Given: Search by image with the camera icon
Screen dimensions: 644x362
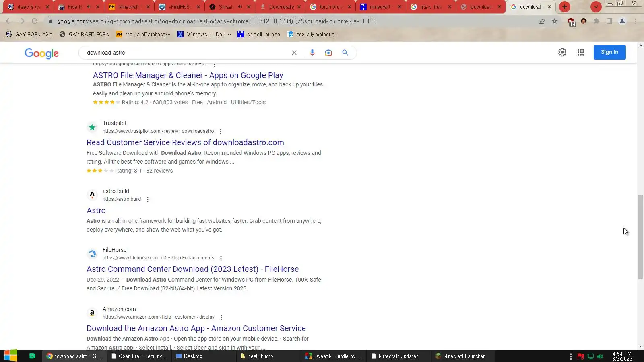Looking at the screenshot, I should 328,53.
